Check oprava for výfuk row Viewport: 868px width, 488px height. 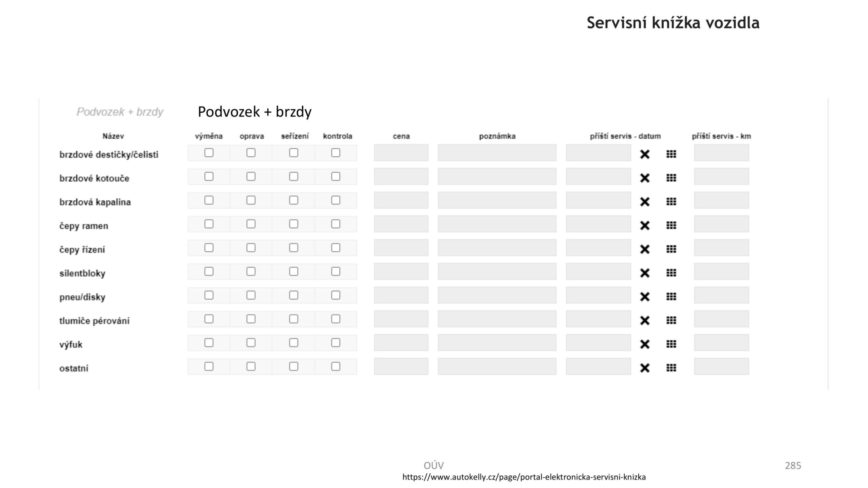coord(251,342)
